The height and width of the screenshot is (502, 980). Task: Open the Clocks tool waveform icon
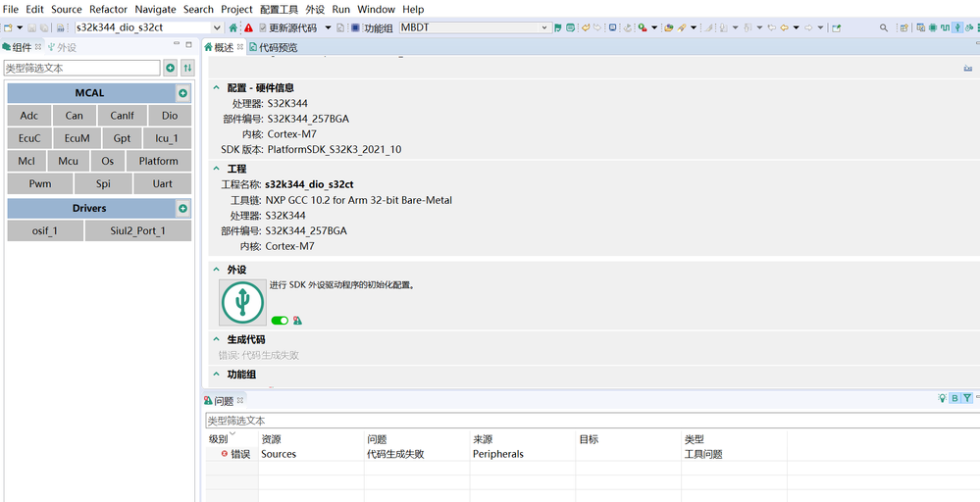click(x=945, y=27)
